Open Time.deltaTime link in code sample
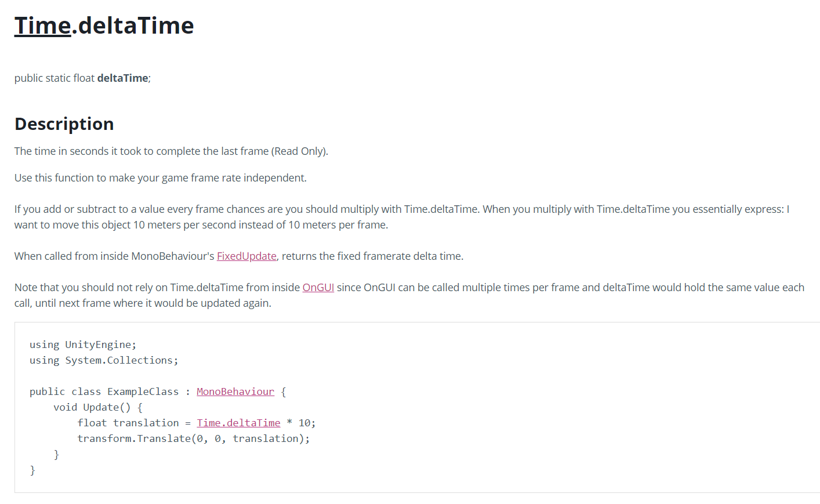820x504 pixels. (238, 423)
